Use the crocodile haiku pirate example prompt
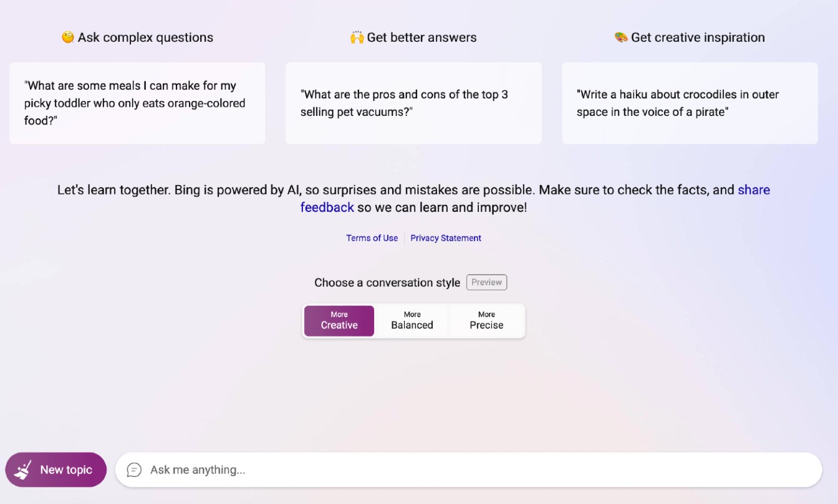Image resolution: width=838 pixels, height=504 pixels. pyautogui.click(x=690, y=103)
